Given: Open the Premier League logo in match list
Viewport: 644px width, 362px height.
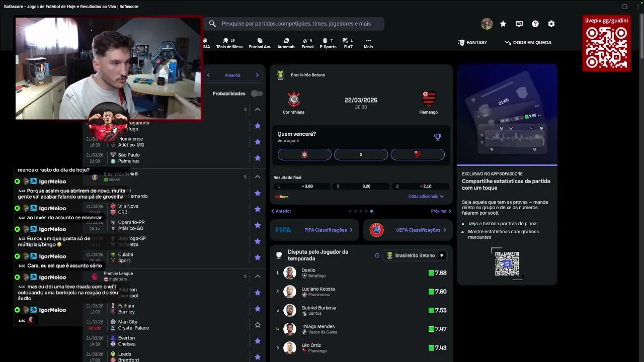Looking at the screenshot, I should click(x=95, y=277).
